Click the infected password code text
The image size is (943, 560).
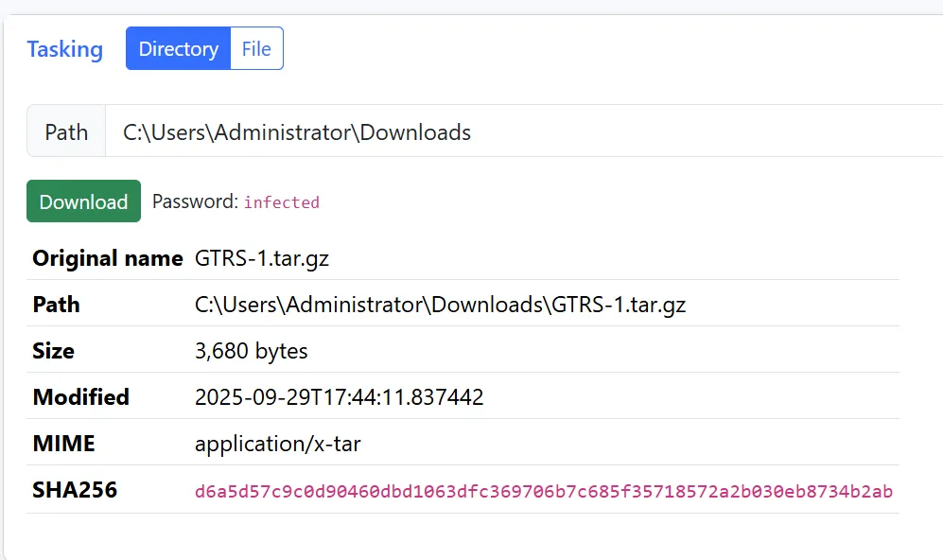(282, 202)
